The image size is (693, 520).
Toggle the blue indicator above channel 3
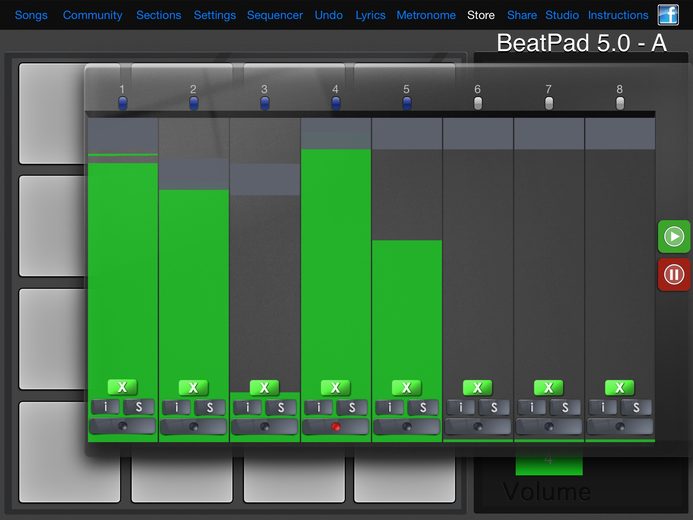pos(264,103)
